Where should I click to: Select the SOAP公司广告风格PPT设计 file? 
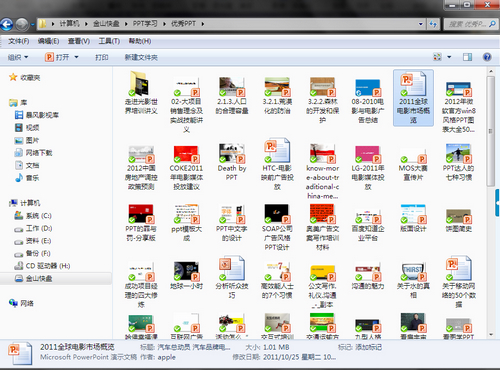click(x=277, y=228)
